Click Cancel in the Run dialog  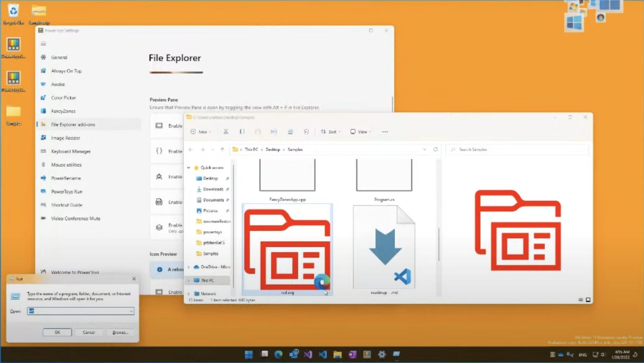[89, 332]
